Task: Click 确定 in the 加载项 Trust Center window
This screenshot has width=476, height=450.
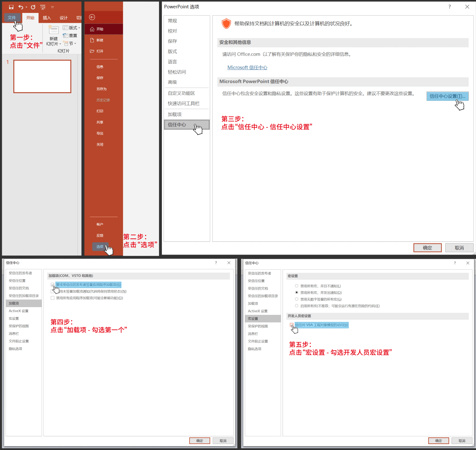Action: 200,441
